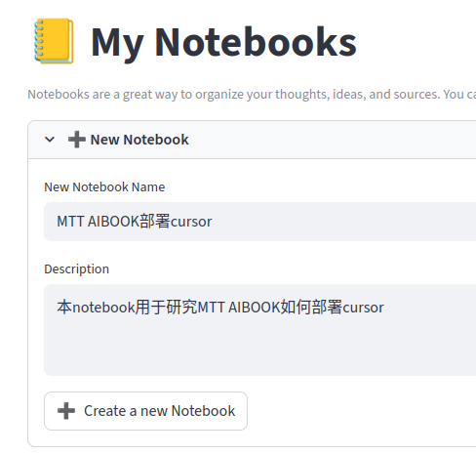Click '本notebook用于研究' in the description
This screenshot has width=476, height=454.
127,308
